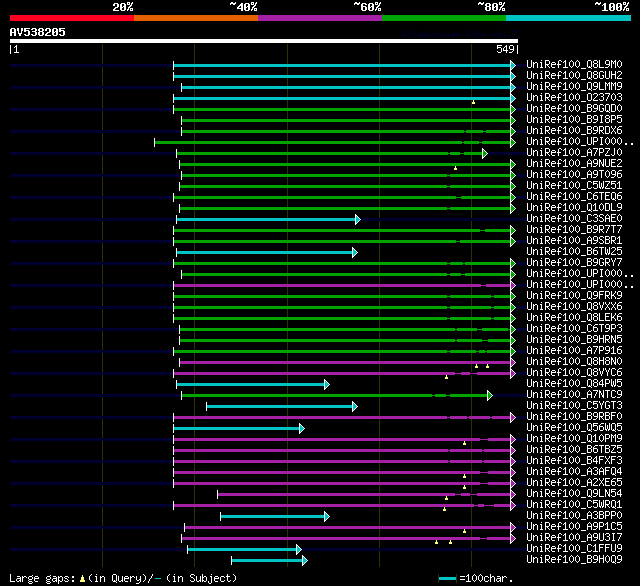Select the AV538205 query name
This screenshot has height=586, width=640.
pyautogui.click(x=38, y=32)
